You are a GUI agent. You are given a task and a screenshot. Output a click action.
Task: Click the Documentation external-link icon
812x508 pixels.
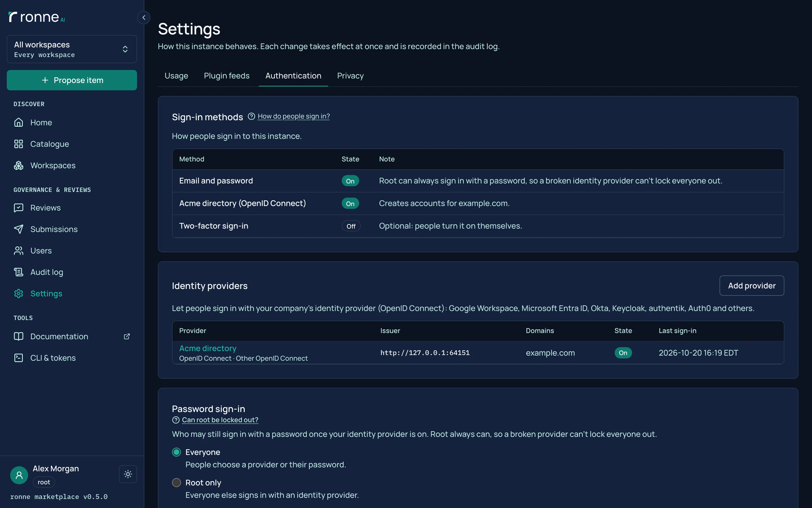127,336
